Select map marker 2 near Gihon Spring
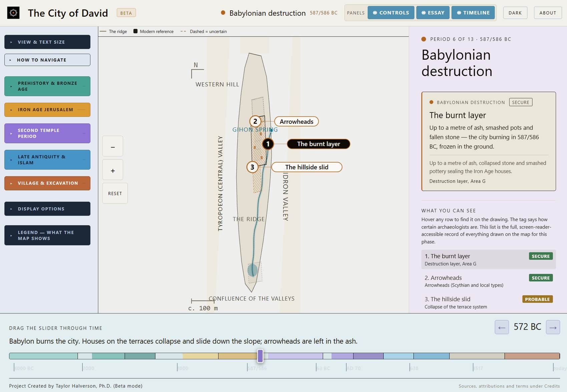Image resolution: width=567 pixels, height=392 pixels. click(255, 121)
